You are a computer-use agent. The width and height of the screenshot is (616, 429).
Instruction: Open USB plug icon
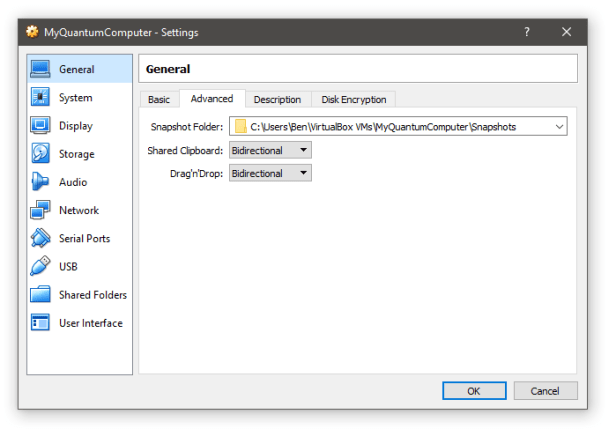(40, 266)
